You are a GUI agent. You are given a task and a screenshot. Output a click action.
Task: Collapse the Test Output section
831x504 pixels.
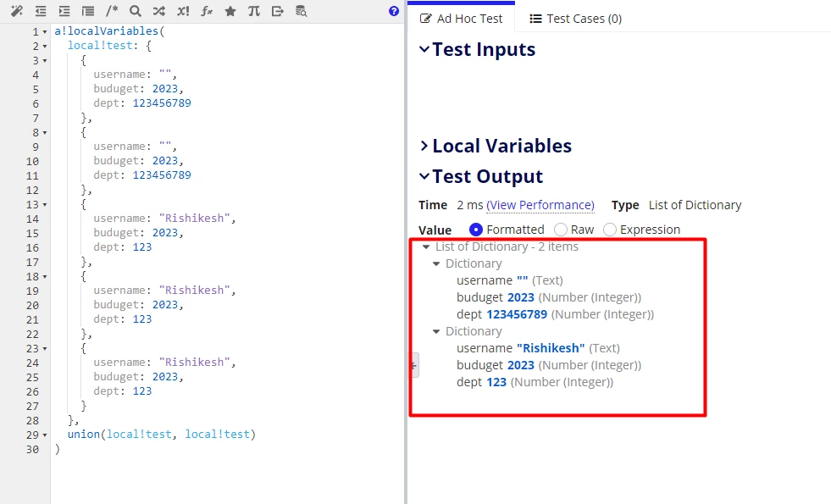(424, 176)
